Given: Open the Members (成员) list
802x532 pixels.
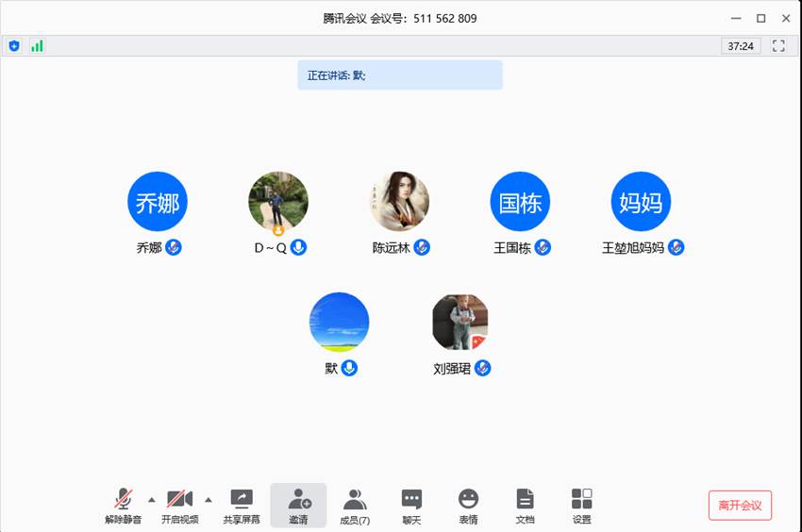Looking at the screenshot, I should tap(355, 506).
